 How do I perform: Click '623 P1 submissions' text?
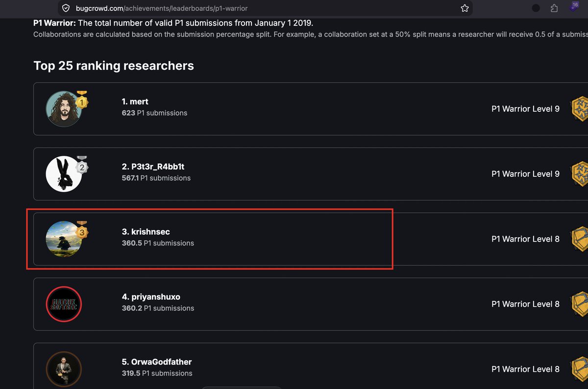[x=154, y=113]
